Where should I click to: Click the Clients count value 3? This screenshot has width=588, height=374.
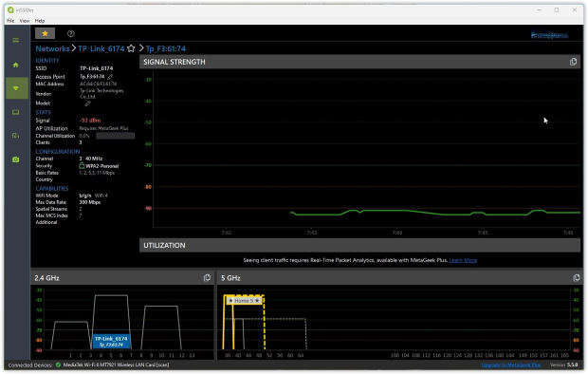81,142
